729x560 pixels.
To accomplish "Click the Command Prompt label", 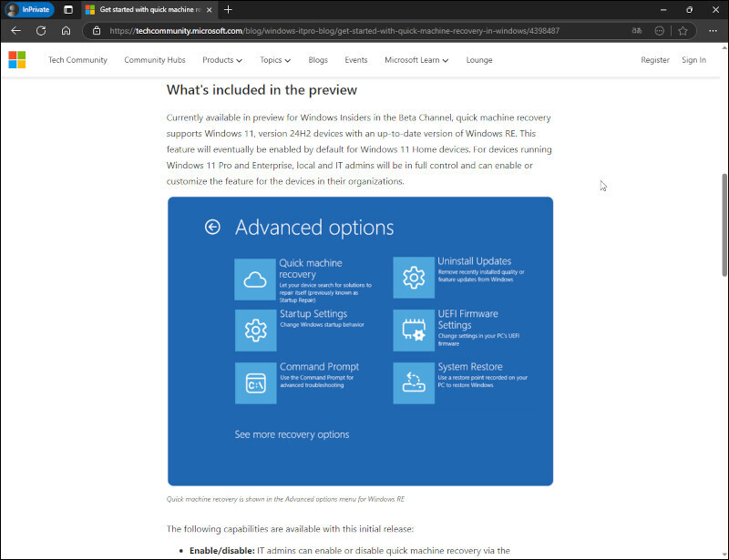I will pos(320,367).
